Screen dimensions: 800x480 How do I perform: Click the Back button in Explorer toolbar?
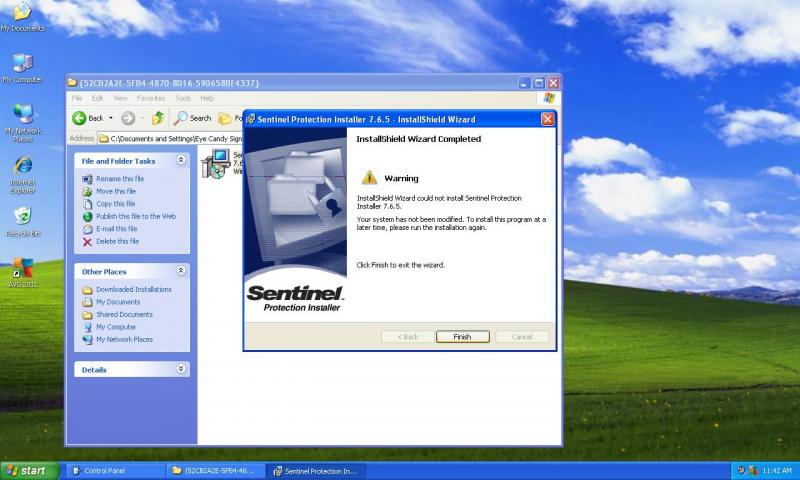(x=88, y=118)
